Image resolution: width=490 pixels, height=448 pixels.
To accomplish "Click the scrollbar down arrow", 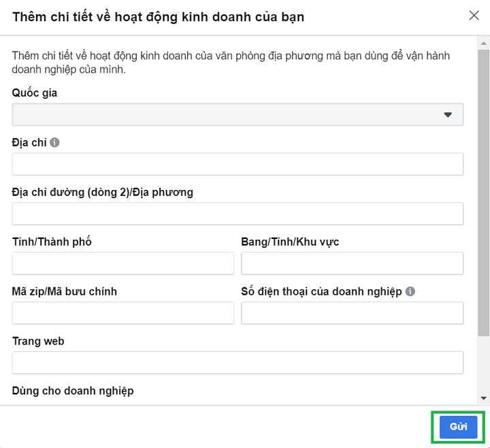I will [483, 398].
